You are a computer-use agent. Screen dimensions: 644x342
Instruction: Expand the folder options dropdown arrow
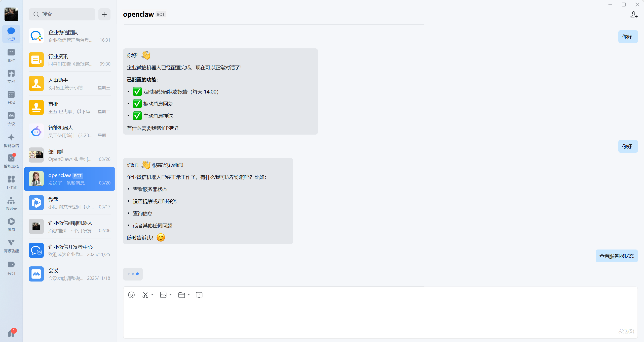pos(189,295)
